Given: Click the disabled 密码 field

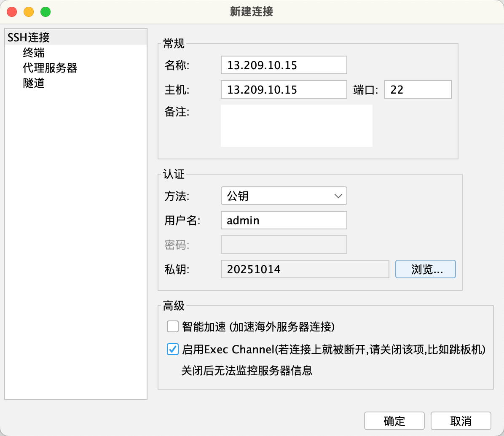Looking at the screenshot, I should pyautogui.click(x=284, y=245).
